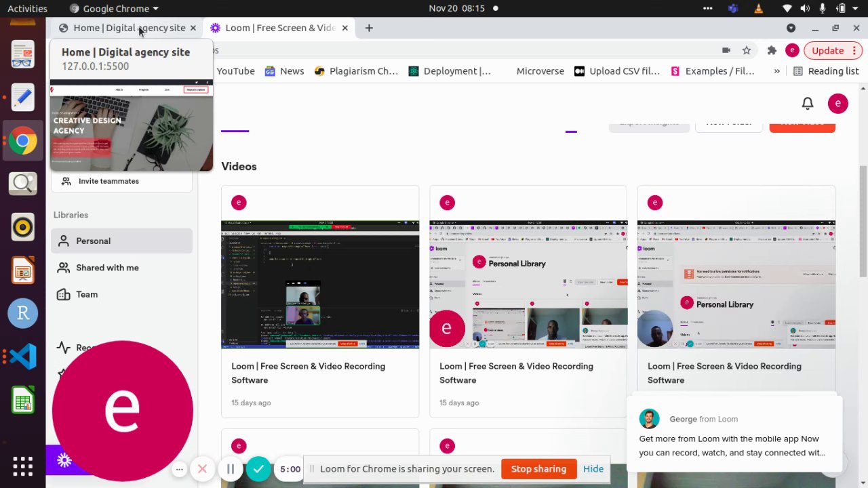The height and width of the screenshot is (488, 868).
Task: Open the Loom account avatar in the page header
Action: tap(838, 104)
